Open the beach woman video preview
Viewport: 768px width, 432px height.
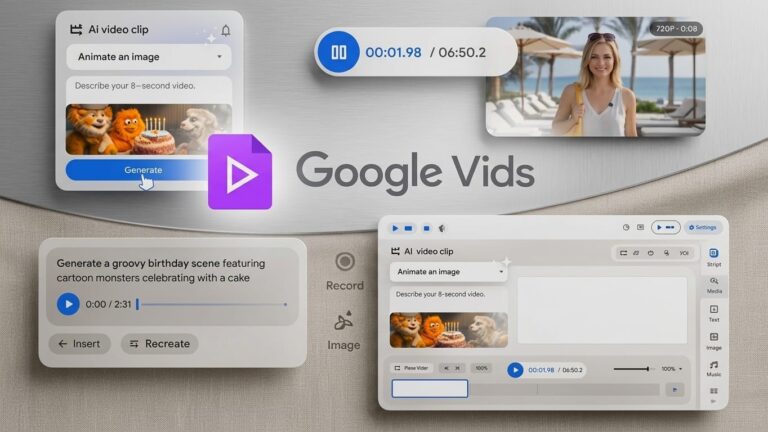[x=596, y=77]
